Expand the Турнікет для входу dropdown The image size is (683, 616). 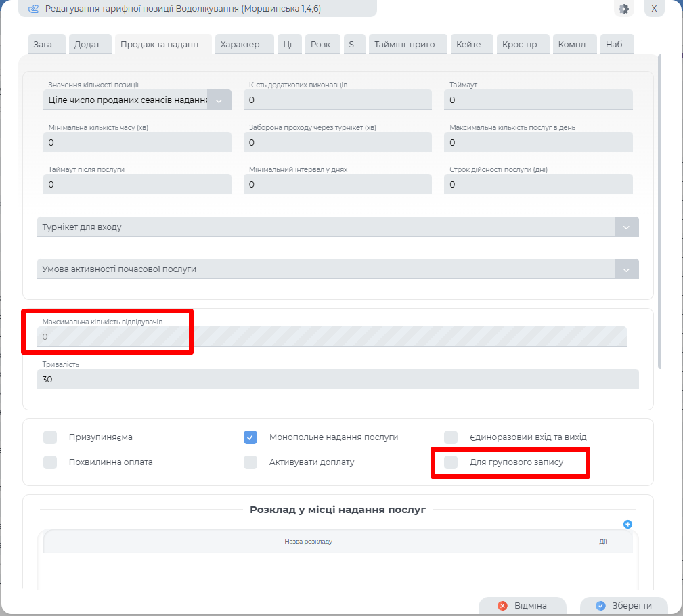[x=626, y=227]
